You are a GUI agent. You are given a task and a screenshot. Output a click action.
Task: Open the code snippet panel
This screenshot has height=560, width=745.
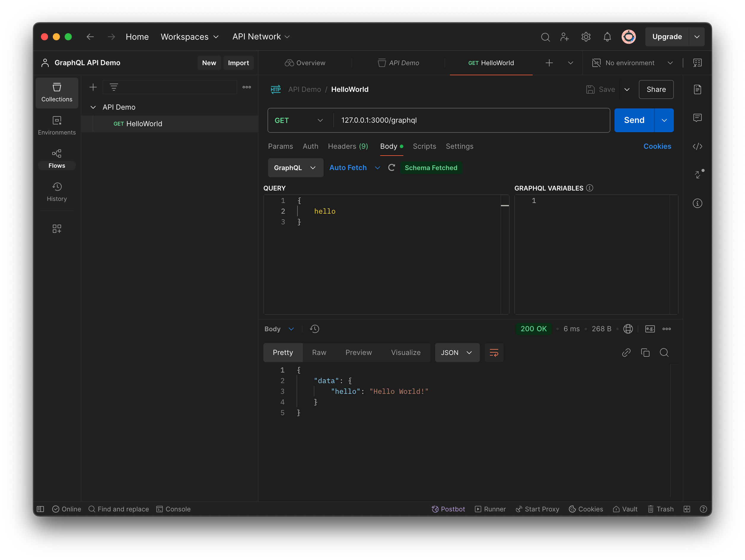698,146
